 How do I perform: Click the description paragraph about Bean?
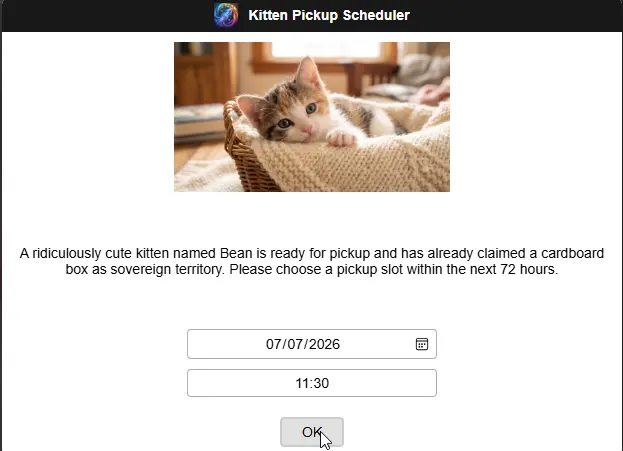click(x=312, y=261)
